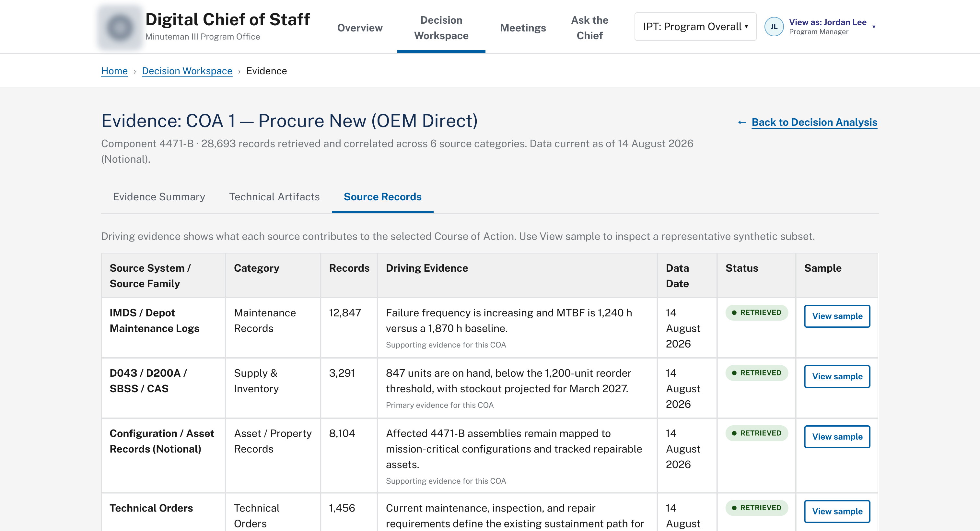Click the RETRIEVED status in the IMDS row
The image size is (980, 531).
coord(757,313)
